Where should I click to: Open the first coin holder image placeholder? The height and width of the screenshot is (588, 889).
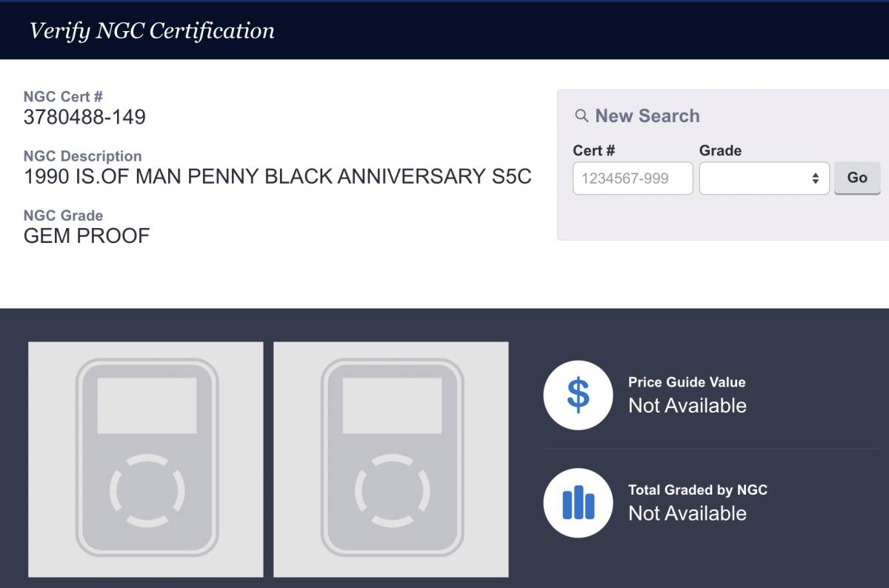tap(146, 459)
